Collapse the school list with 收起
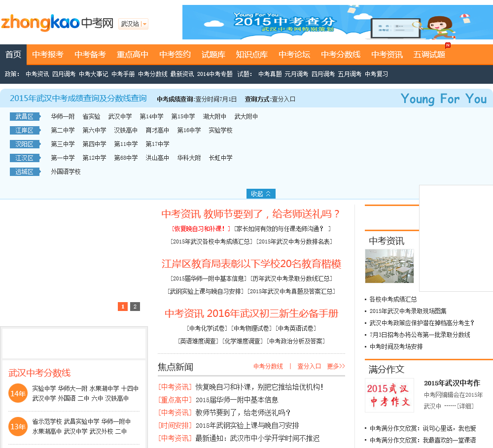Screen dimensions: 493x448 point(261,194)
